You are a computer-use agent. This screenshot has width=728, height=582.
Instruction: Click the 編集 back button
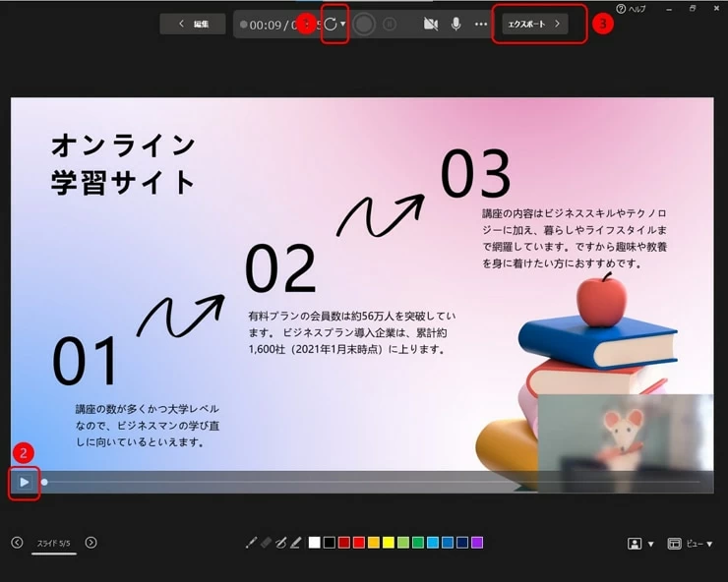[193, 24]
